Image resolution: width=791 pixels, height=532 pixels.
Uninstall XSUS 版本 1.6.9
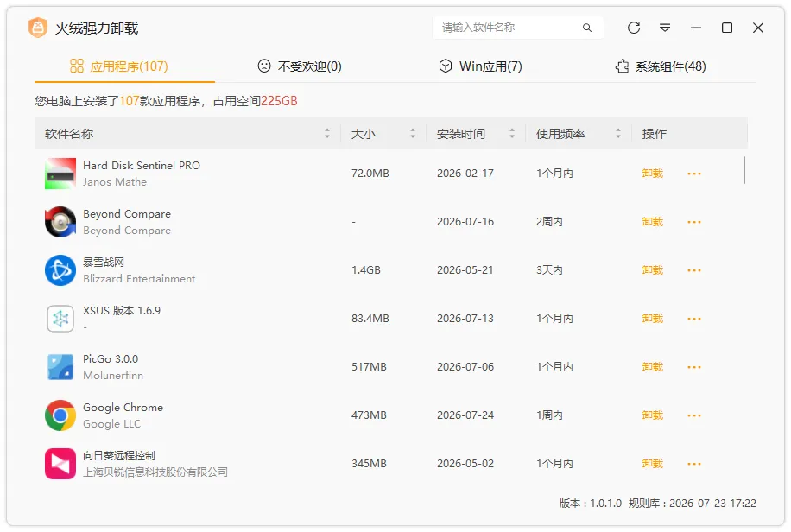[x=652, y=319]
